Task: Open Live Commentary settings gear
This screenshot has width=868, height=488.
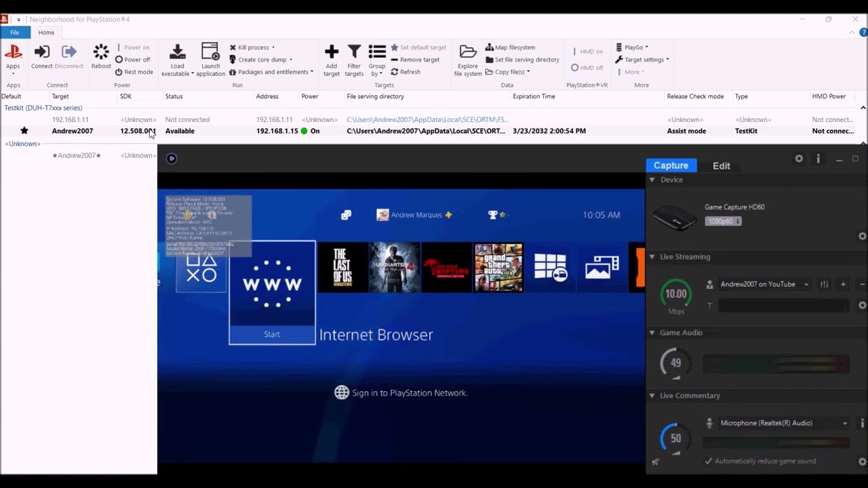Action: click(863, 462)
